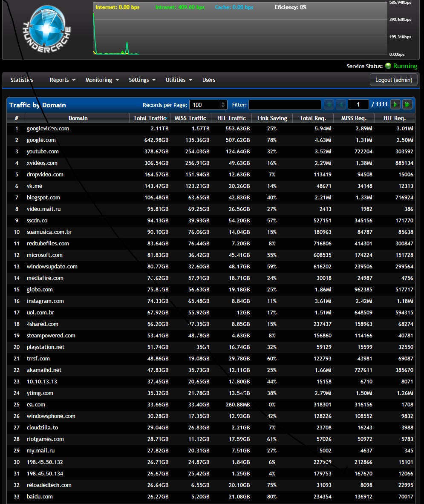Click the Intranet 409.60 bps graph label

coord(180,7)
